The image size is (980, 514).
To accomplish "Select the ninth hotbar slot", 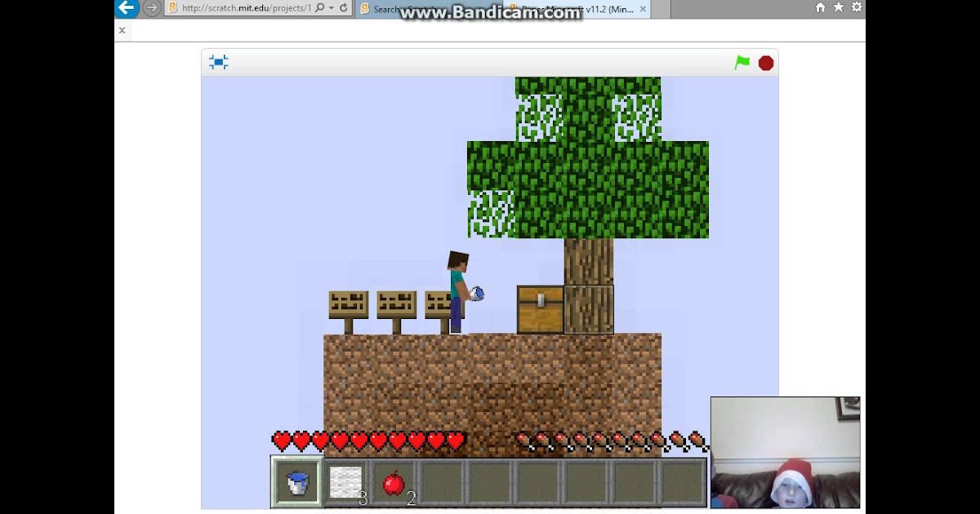I will click(x=682, y=482).
